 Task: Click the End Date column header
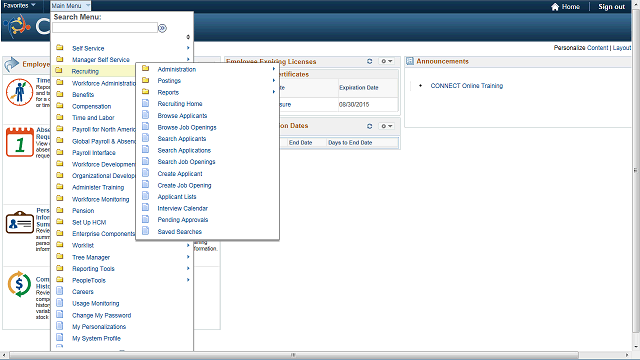coord(300,142)
